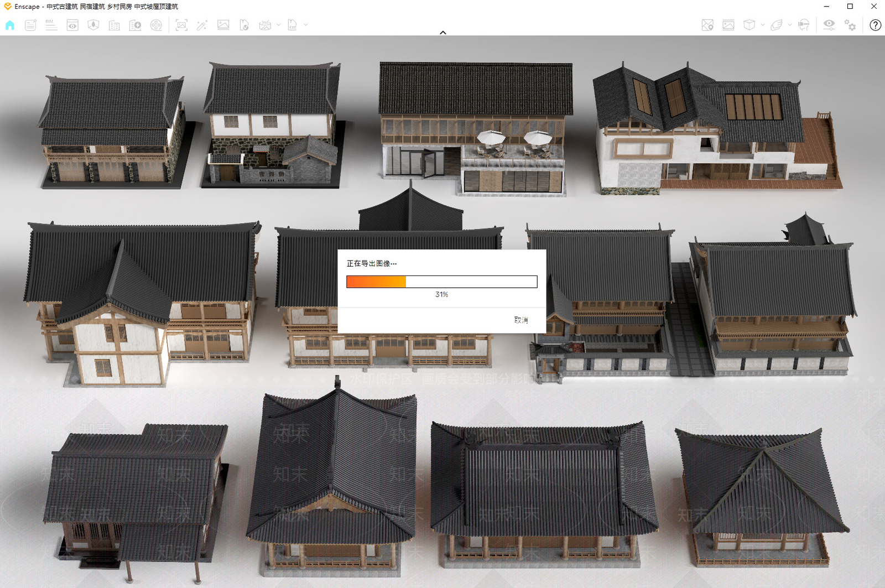Open the help question mark
This screenshot has width=885, height=588.
(875, 25)
